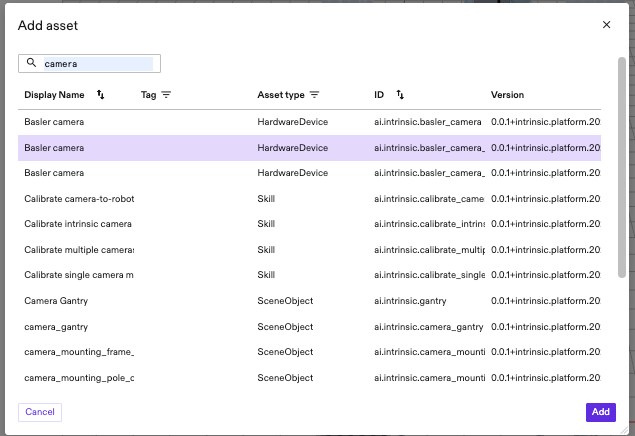Sort by Display Name arrows icon

(x=100, y=95)
